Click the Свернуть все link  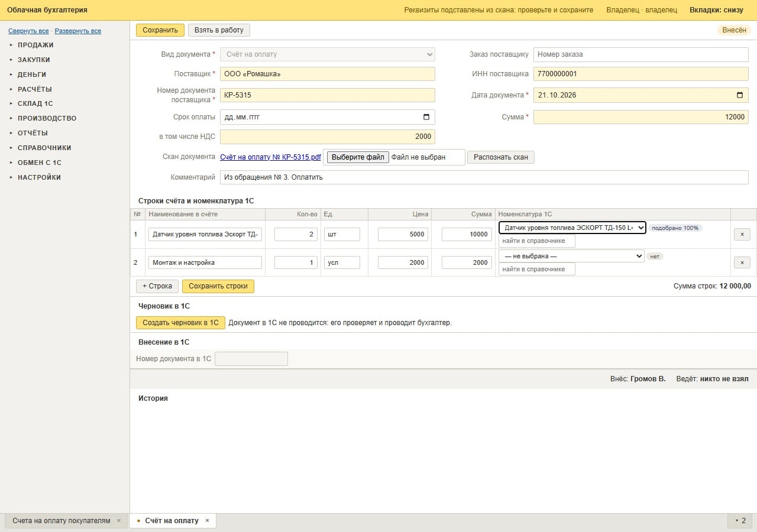(28, 31)
